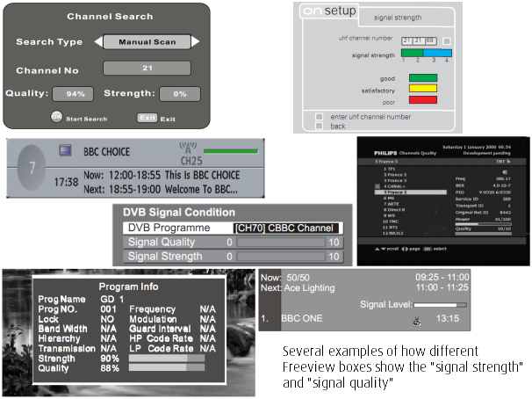Click the 'Next: 18:55-19:00 Welcome To BBC...' line

coord(161,189)
